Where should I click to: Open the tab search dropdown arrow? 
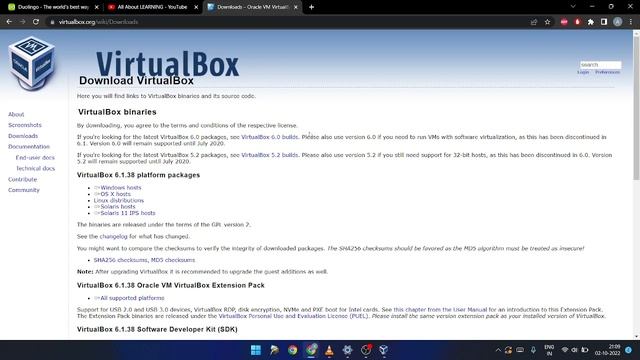pos(573,7)
